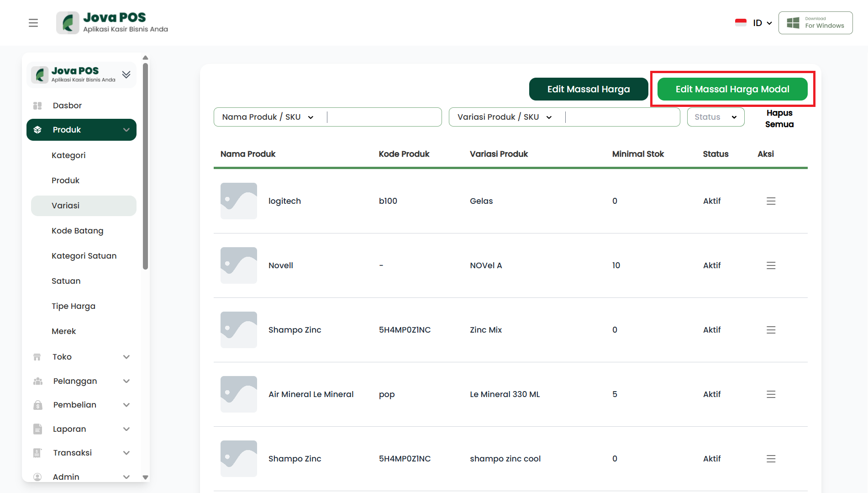Open action menu for Novell row
Screen dimensions: 868x493
pos(771,265)
